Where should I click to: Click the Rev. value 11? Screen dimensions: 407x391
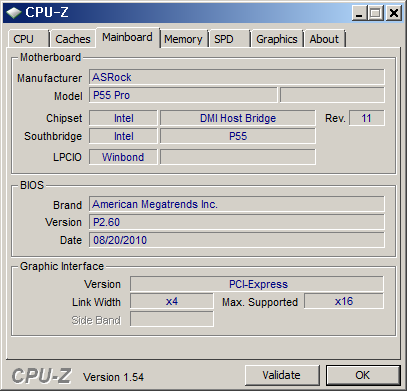point(367,118)
